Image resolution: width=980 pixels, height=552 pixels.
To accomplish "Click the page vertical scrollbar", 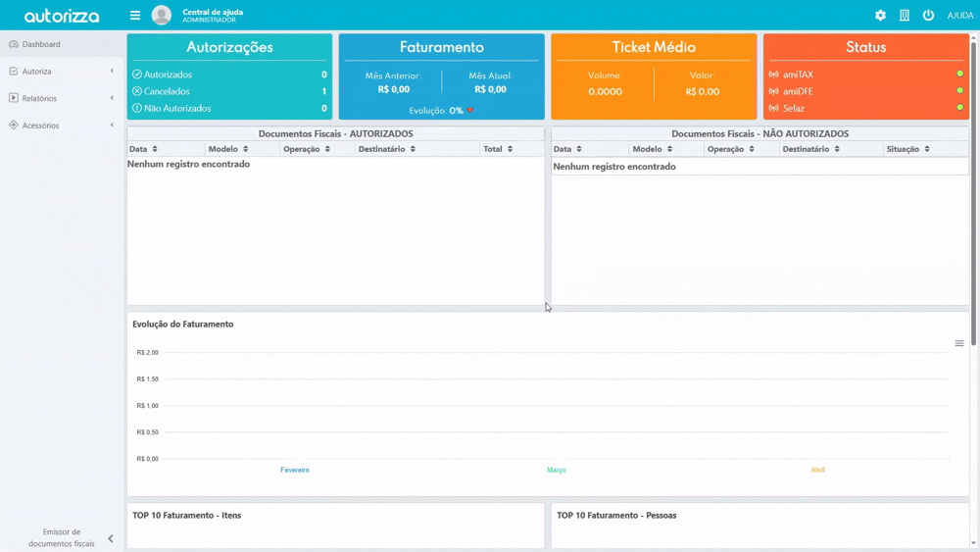I will point(973,294).
